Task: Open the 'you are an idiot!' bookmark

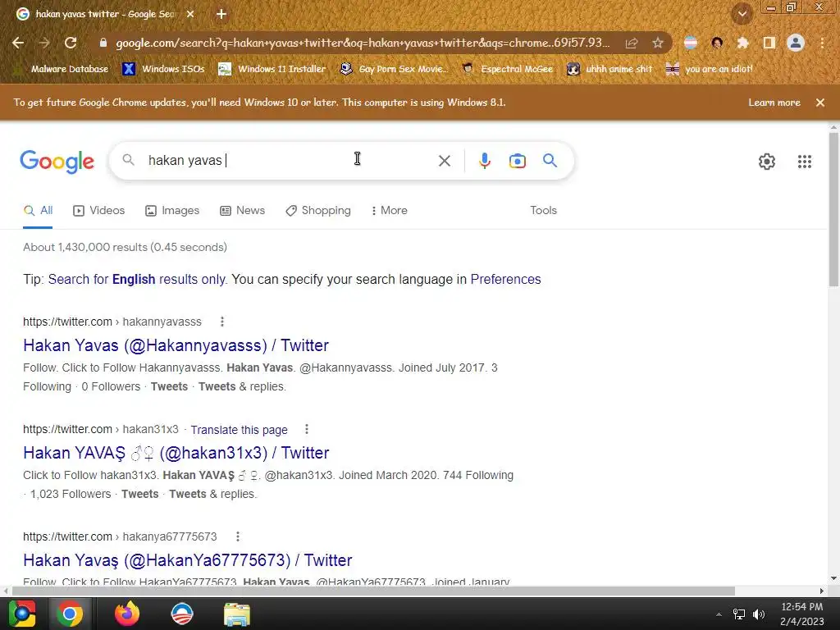Action: 709,69
